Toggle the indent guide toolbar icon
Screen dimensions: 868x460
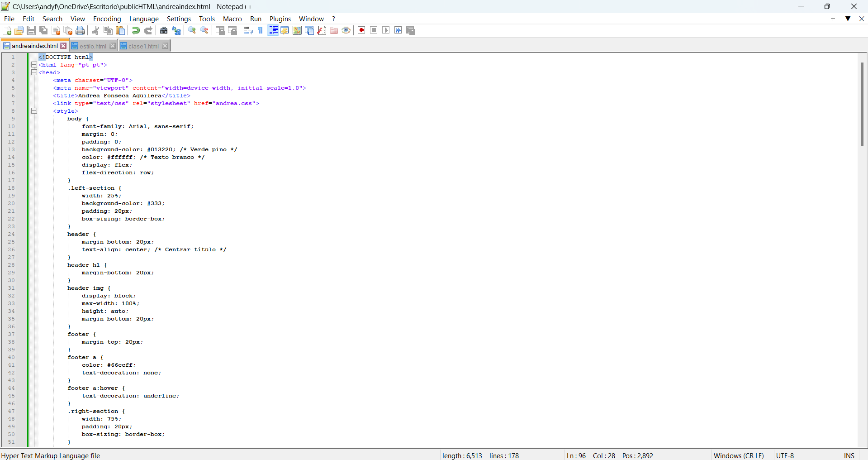pos(273,30)
